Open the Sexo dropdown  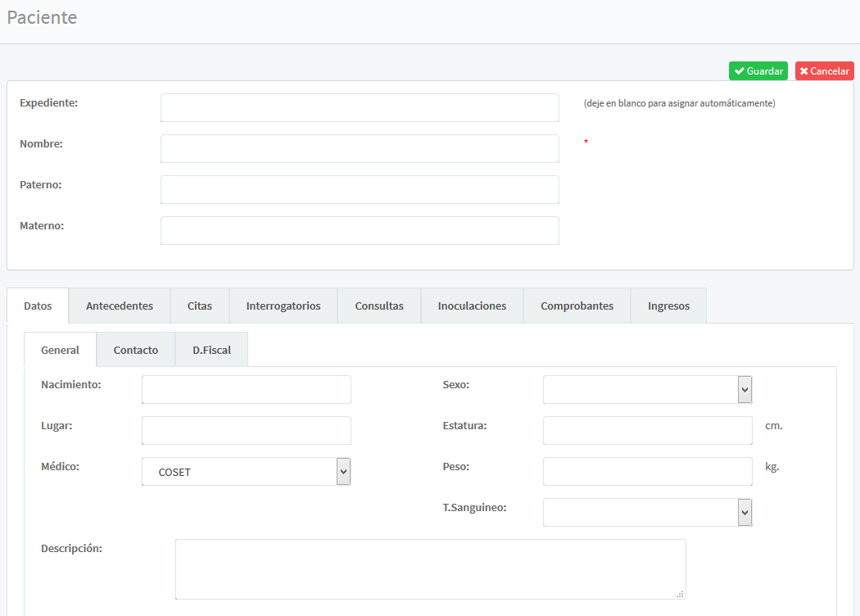(x=647, y=390)
